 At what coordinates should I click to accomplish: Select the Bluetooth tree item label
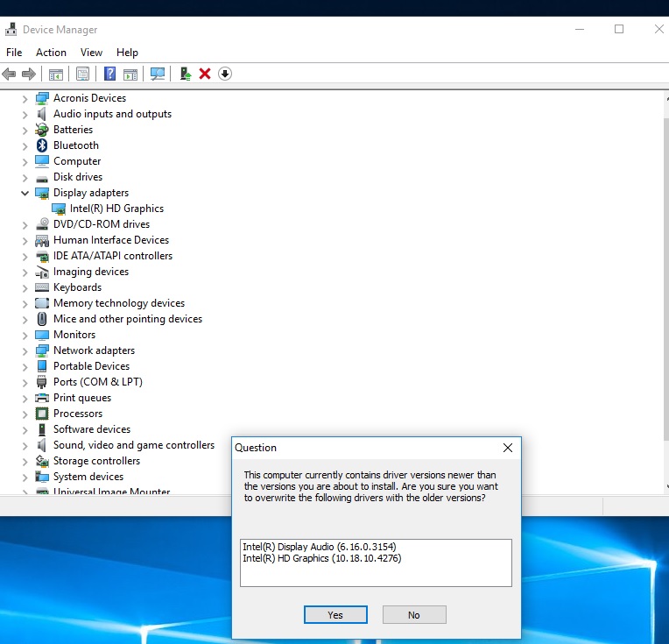click(x=76, y=145)
